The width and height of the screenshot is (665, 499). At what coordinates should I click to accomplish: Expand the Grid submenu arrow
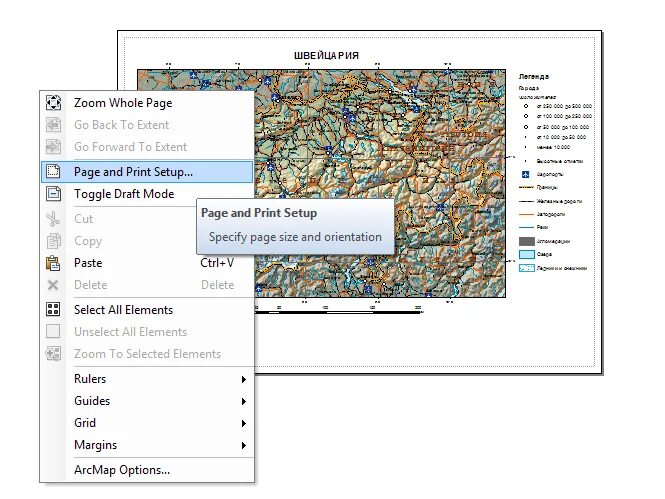[x=243, y=423]
